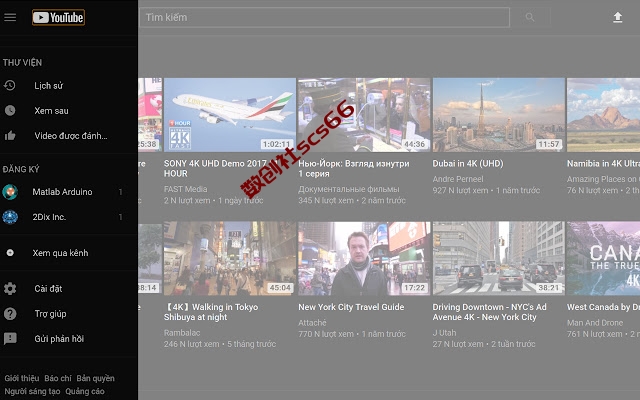The height and width of the screenshot is (400, 640).
Task: Click the Matlab Arduino channel avatar
Action: tap(10, 192)
